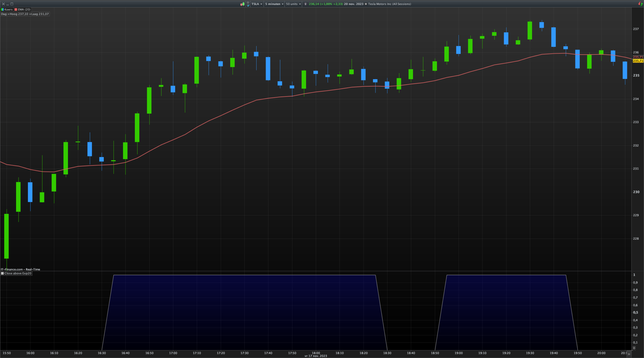Click the red-green trading arrows icon
The height and width of the screenshot is (358, 644).
tap(640, 4)
